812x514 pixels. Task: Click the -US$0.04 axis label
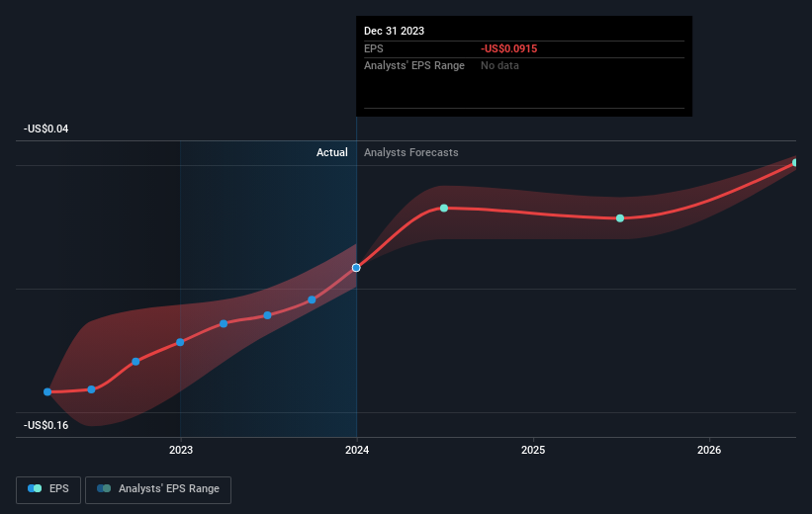[46, 128]
